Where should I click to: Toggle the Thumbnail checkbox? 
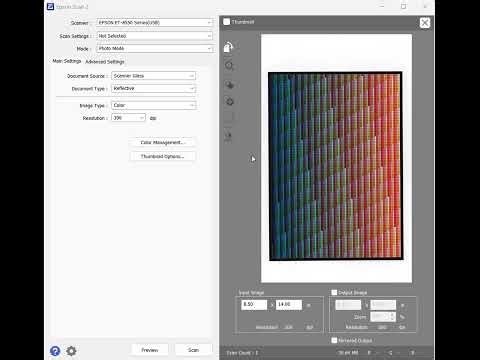coord(226,22)
